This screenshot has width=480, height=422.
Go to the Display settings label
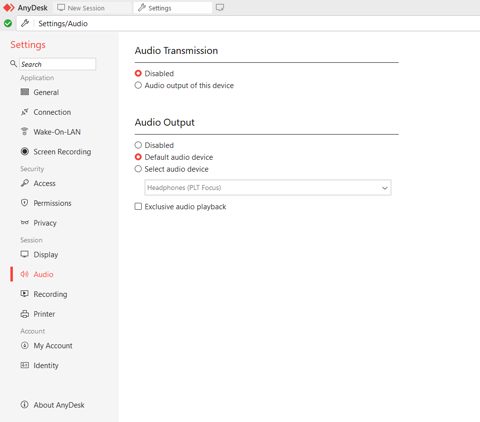(46, 255)
